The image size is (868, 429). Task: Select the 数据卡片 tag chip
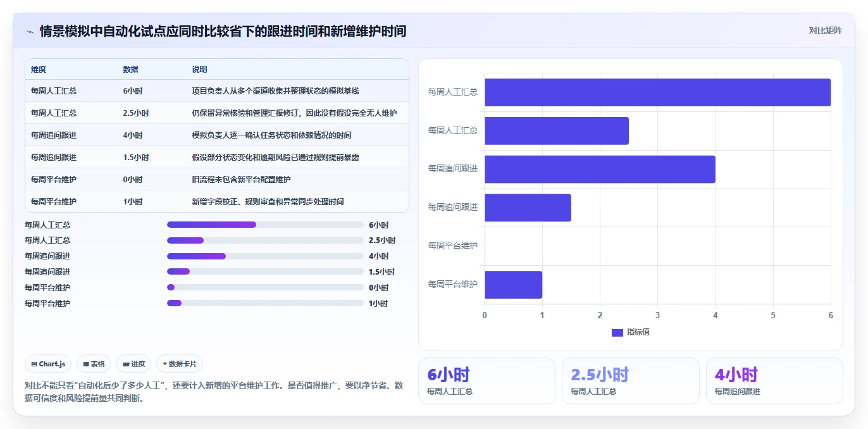click(180, 364)
